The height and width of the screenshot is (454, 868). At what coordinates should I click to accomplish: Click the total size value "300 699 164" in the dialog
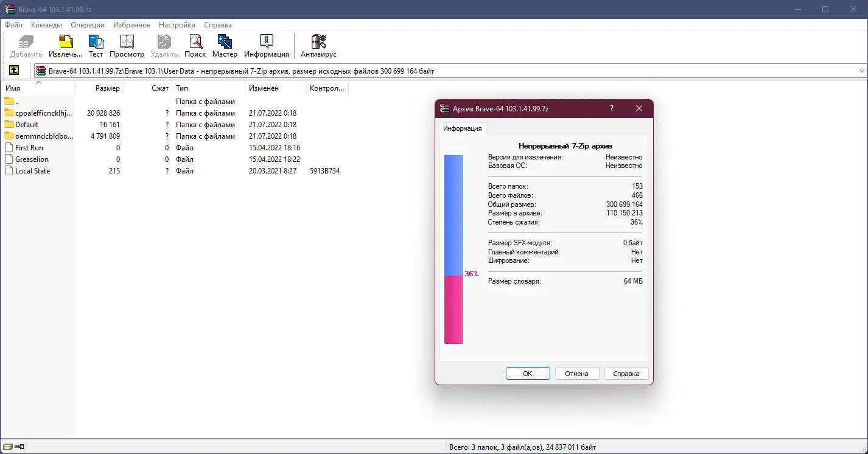(625, 204)
